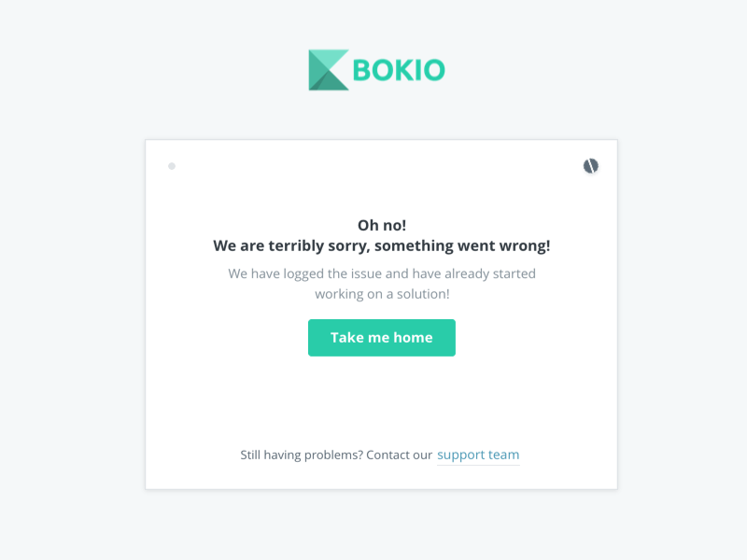Click the contrast toggle icon on the card
The width and height of the screenshot is (747, 560).
click(x=591, y=166)
